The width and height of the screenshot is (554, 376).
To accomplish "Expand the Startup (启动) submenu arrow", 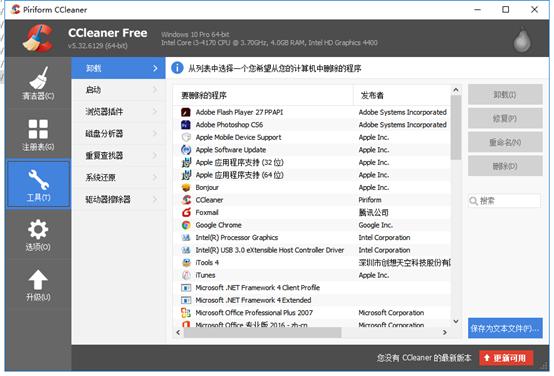I will 155,90.
